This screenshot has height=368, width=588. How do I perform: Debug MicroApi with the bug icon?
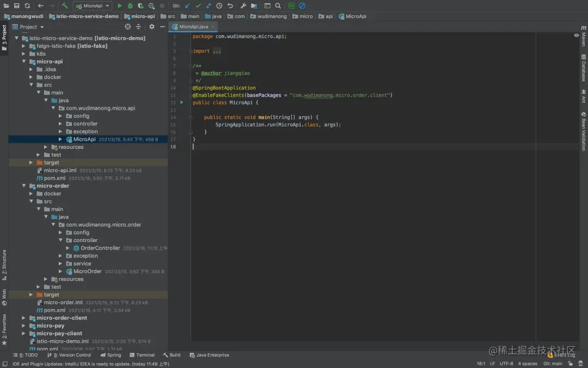(x=130, y=5)
